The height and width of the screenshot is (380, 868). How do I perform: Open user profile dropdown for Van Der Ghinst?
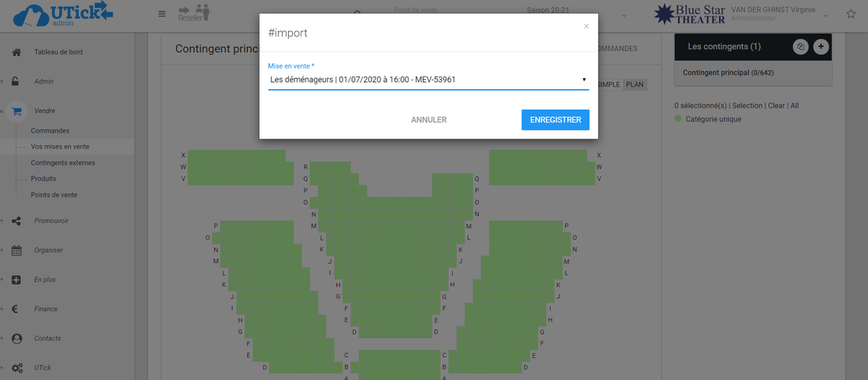[826, 14]
